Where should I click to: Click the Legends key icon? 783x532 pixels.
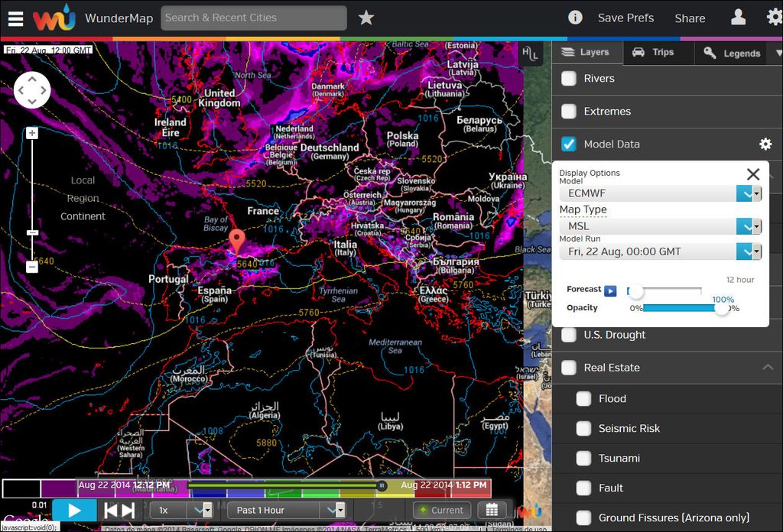click(710, 53)
